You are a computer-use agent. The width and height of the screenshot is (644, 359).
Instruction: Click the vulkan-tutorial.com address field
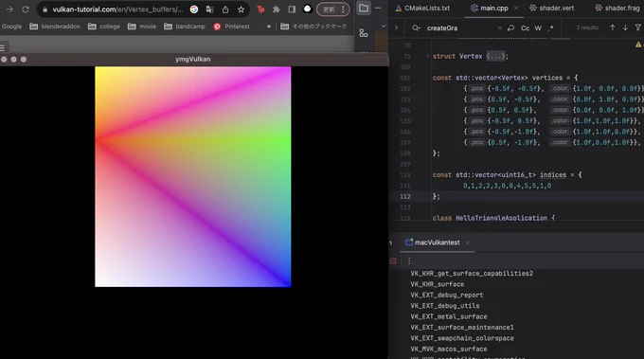point(117,9)
